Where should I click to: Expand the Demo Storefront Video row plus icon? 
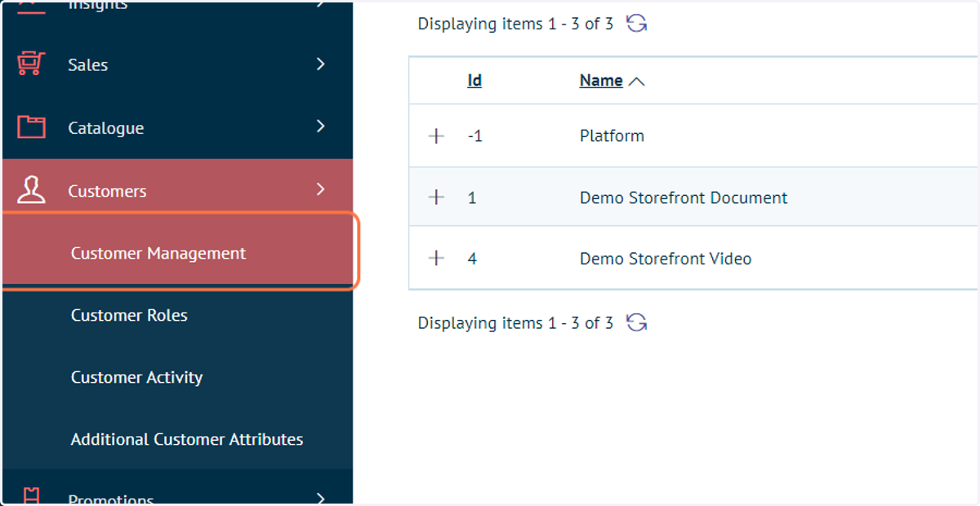click(x=437, y=259)
